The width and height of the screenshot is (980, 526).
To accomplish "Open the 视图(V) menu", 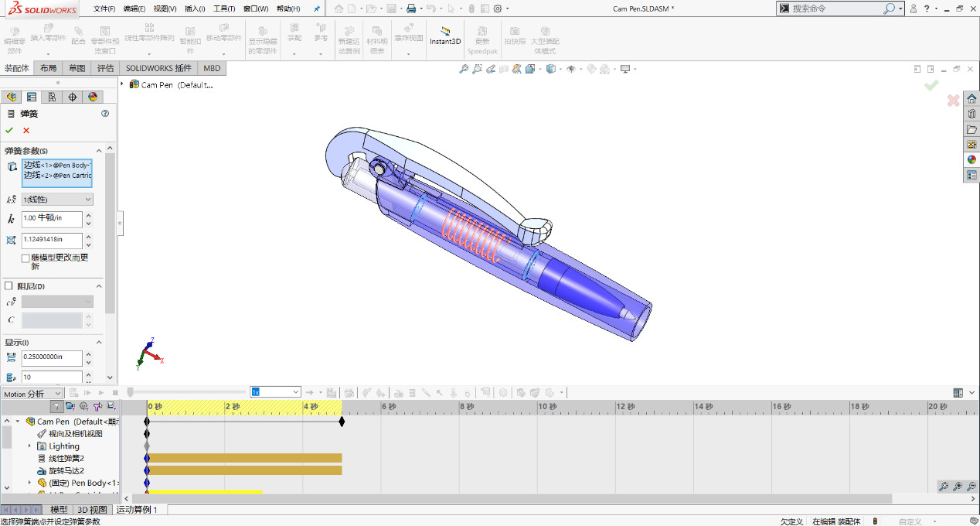I will click(x=165, y=9).
